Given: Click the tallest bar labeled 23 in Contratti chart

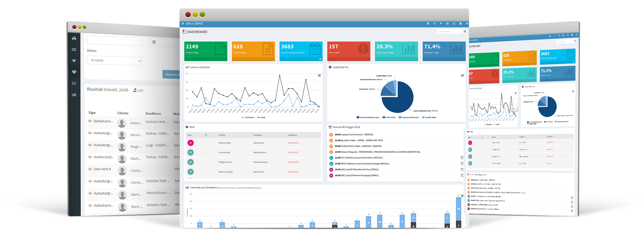Looking at the screenshot, I should 458,212.
